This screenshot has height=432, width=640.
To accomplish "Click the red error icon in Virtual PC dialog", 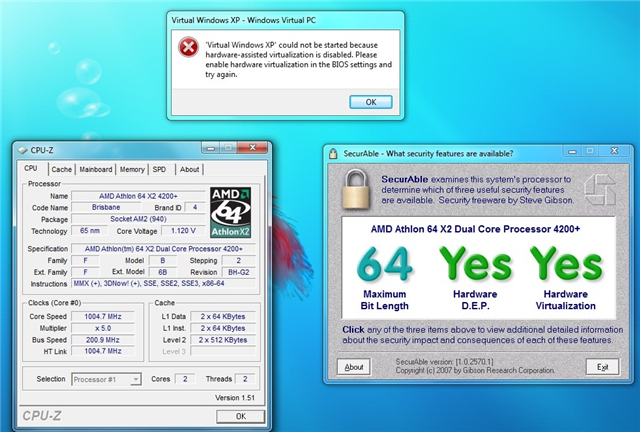I will (x=188, y=47).
